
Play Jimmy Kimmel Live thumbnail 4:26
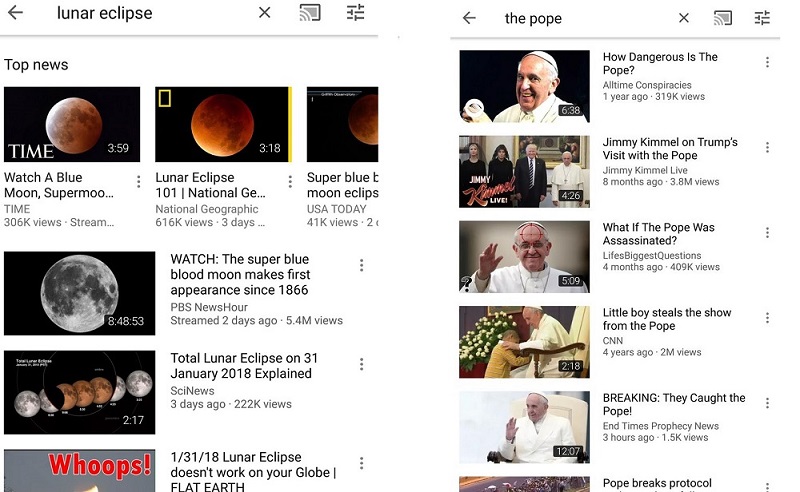click(x=524, y=171)
